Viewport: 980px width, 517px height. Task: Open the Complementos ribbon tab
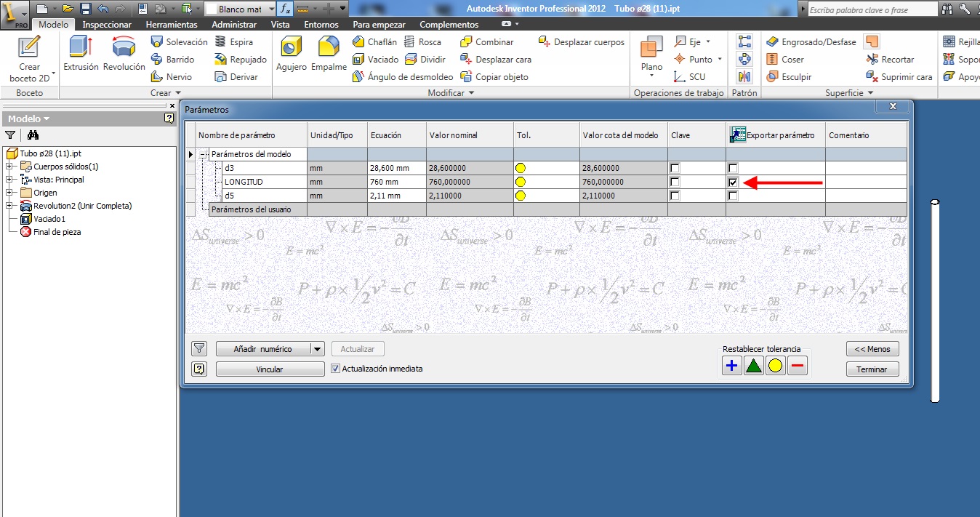point(449,25)
